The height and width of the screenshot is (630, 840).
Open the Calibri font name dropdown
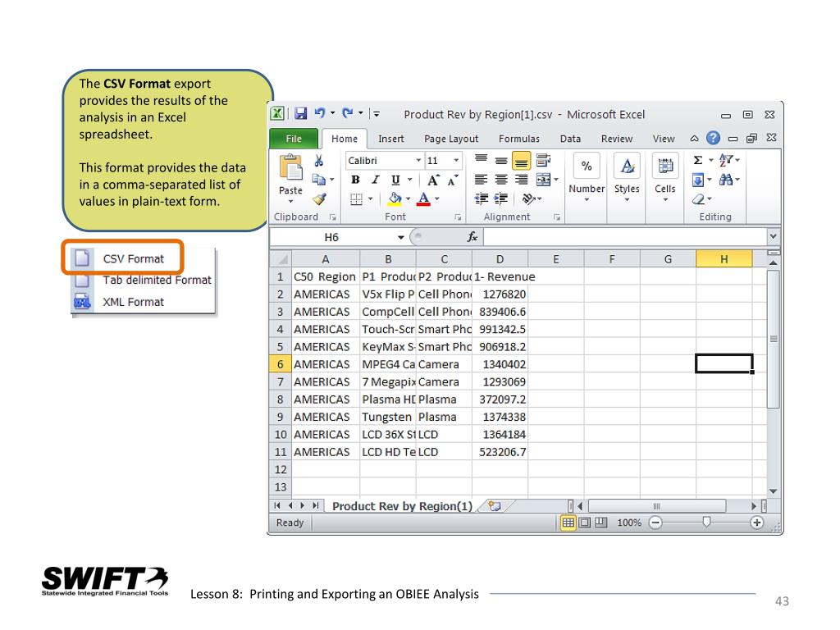[418, 160]
